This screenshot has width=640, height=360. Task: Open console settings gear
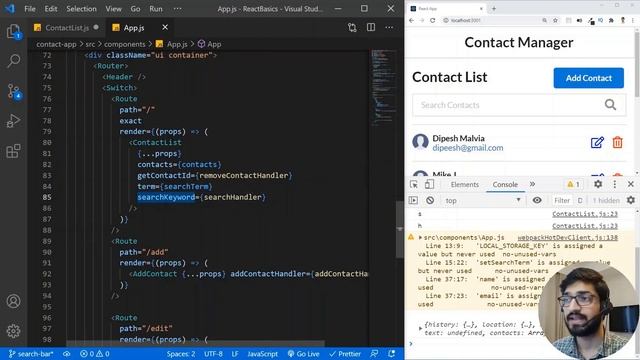631,200
